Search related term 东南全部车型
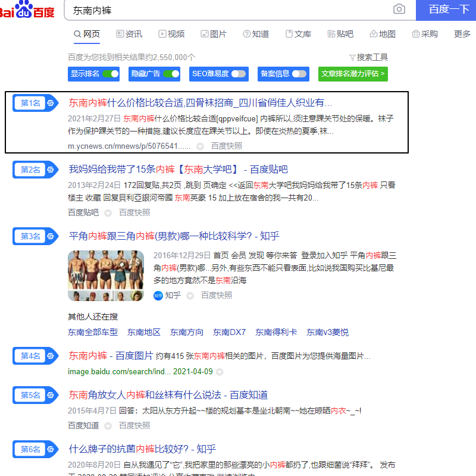 pyautogui.click(x=93, y=332)
